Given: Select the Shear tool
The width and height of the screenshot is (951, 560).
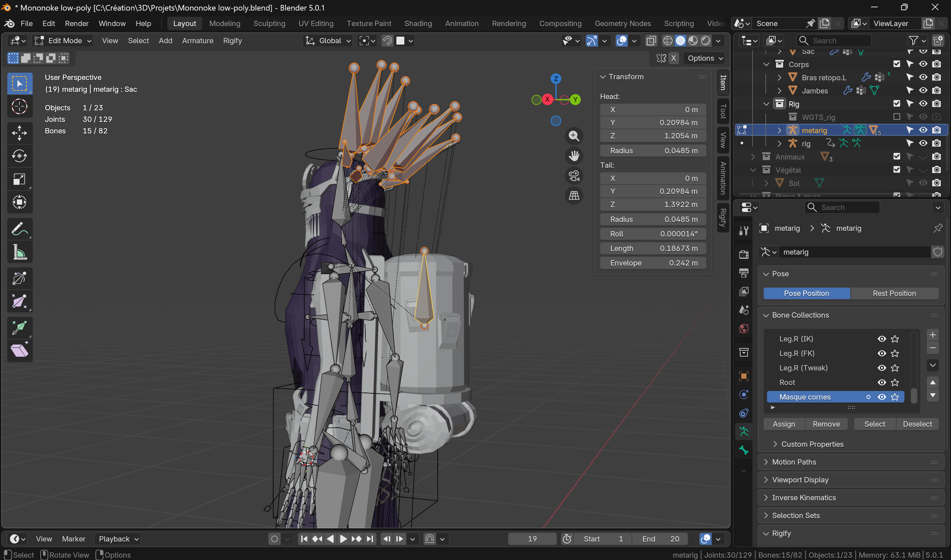Looking at the screenshot, I should coord(19,351).
